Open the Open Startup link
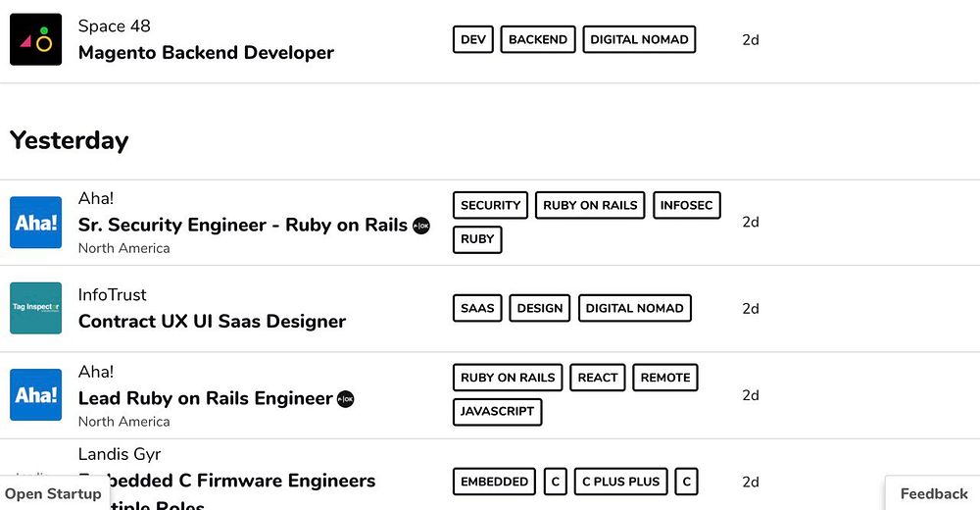Viewport: 980px width, 510px height. click(x=53, y=493)
